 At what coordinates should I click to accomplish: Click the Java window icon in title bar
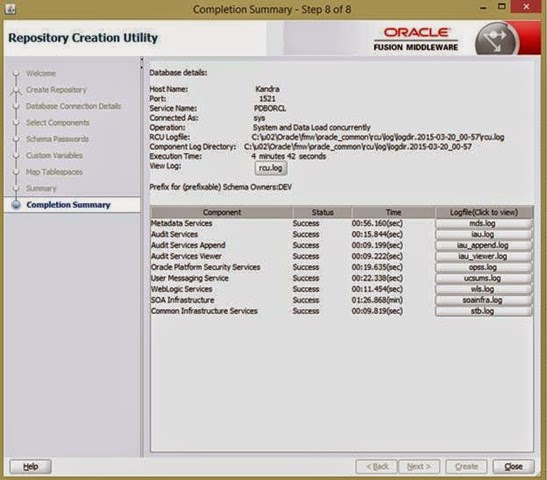pos(10,9)
